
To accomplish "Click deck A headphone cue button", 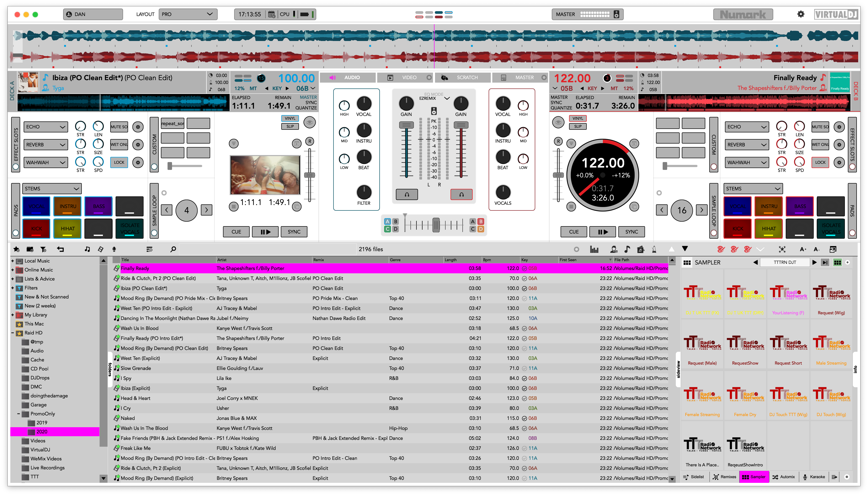I will pos(407,195).
